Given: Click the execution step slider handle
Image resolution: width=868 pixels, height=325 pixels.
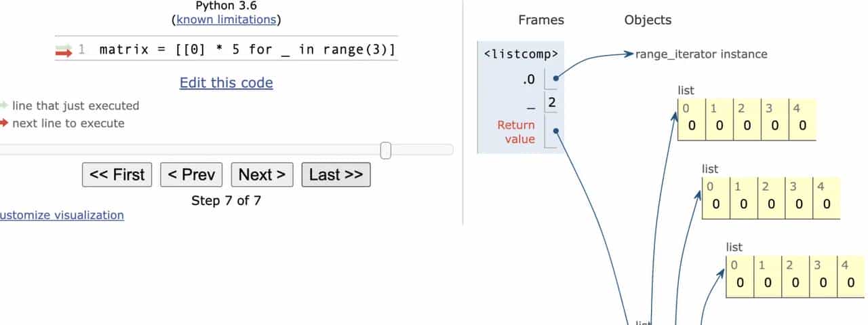Looking at the screenshot, I should tap(386, 150).
